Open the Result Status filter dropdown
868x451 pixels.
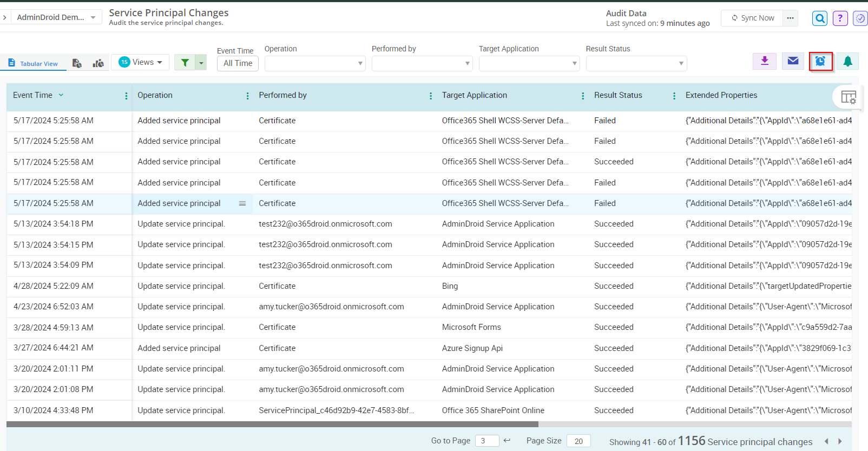[x=636, y=63]
